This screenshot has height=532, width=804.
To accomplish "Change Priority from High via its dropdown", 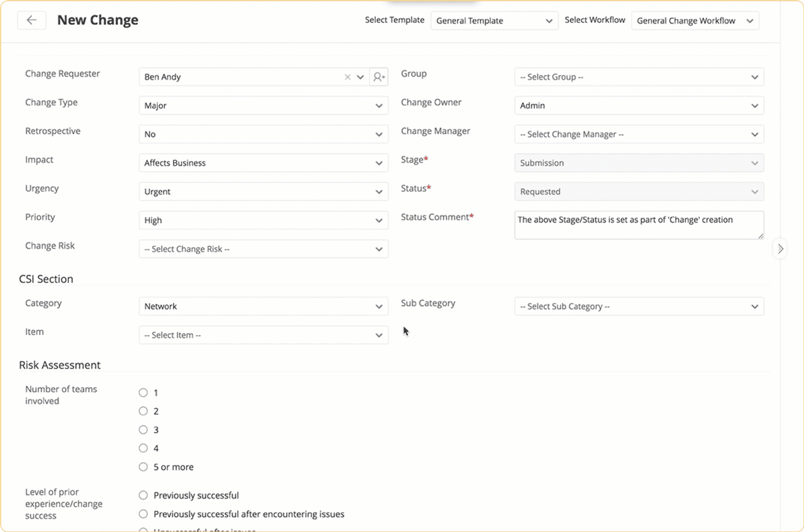I will 379,220.
